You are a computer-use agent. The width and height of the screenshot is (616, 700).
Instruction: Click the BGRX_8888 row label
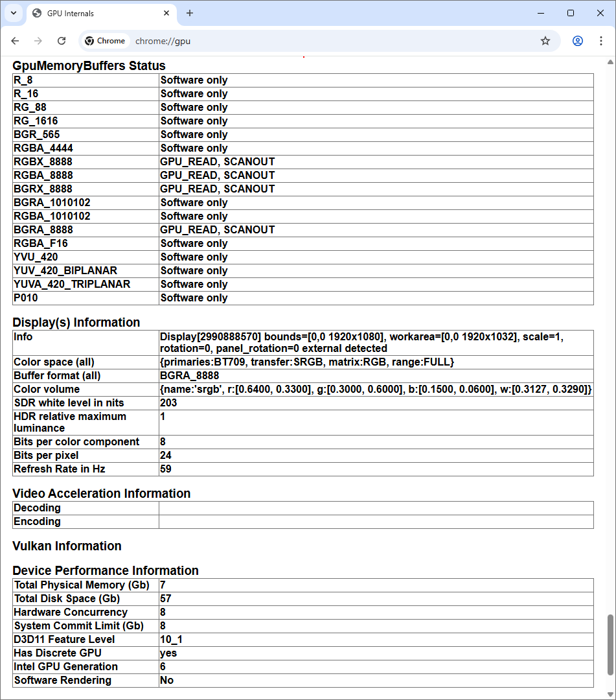pos(43,189)
